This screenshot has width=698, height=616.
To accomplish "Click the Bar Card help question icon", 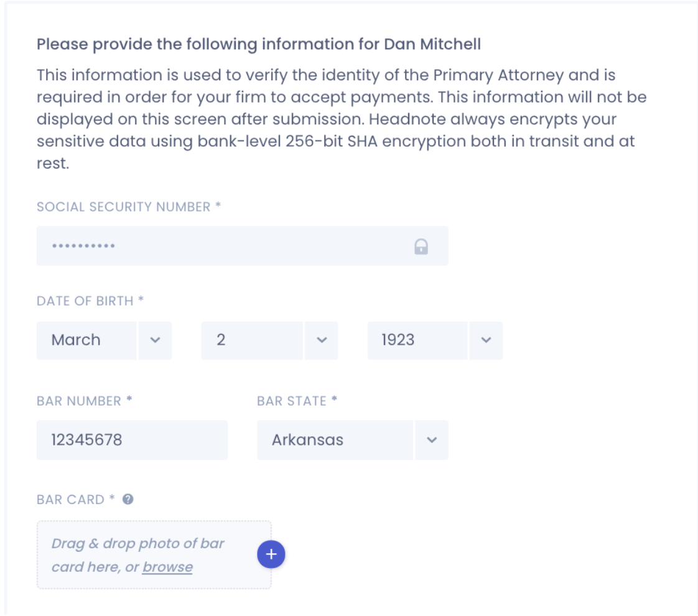I will [128, 499].
